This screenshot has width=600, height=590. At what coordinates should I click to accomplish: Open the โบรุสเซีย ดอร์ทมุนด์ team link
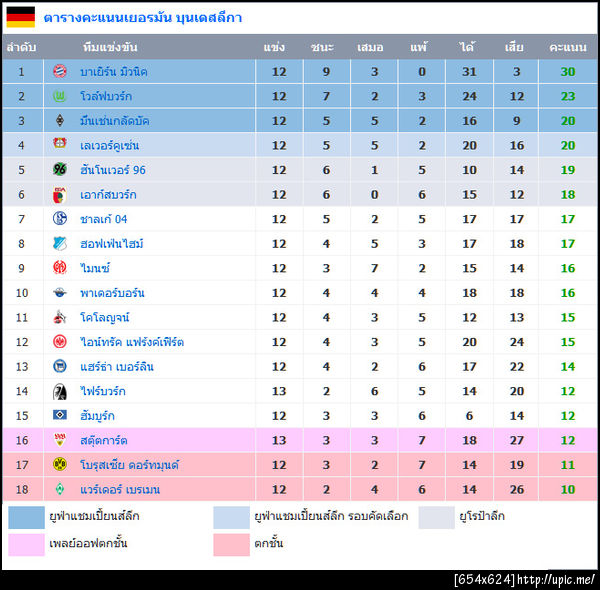129,465
